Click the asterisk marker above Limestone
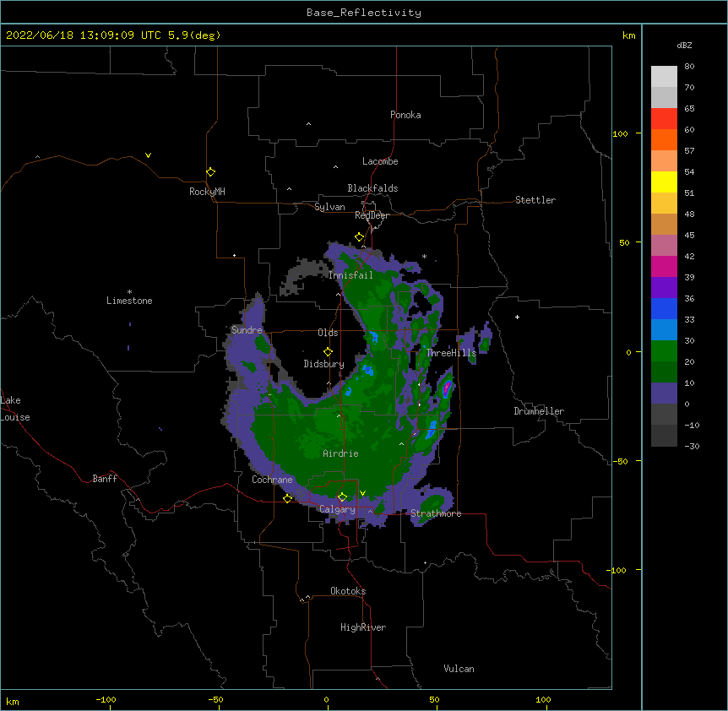This screenshot has height=711, width=728. pos(129,292)
